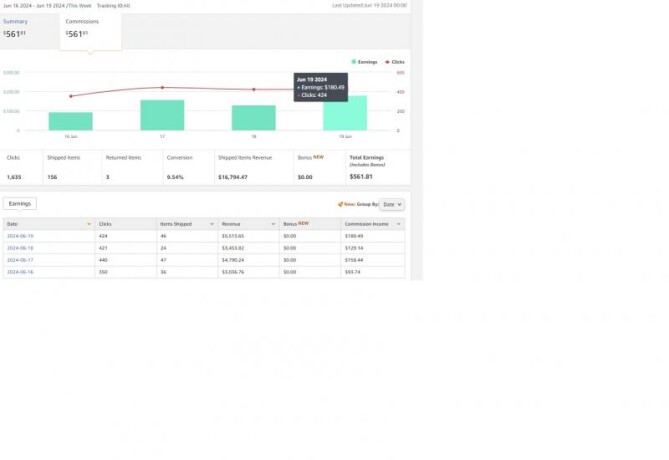Click the Total Earnings summary cell
This screenshot has width=669, height=460.
point(377,167)
